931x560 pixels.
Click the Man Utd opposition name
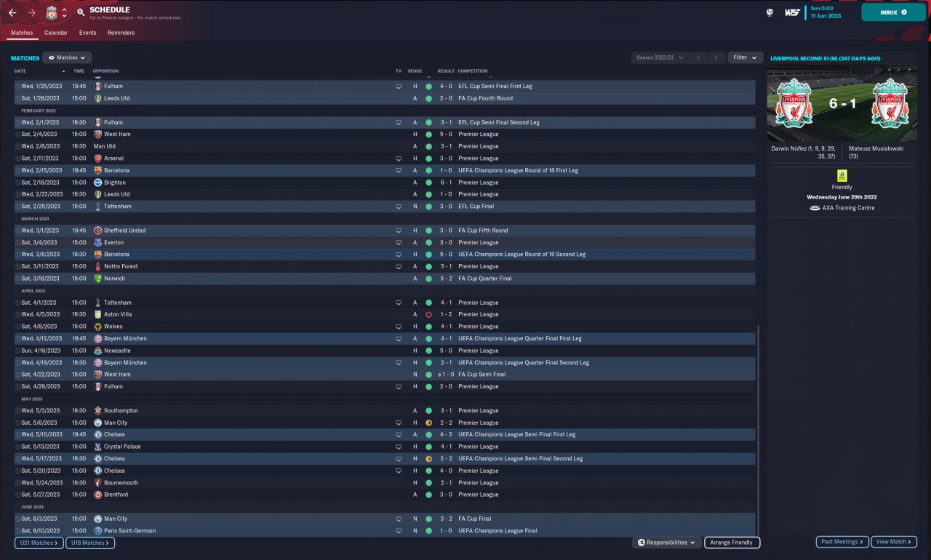105,146
